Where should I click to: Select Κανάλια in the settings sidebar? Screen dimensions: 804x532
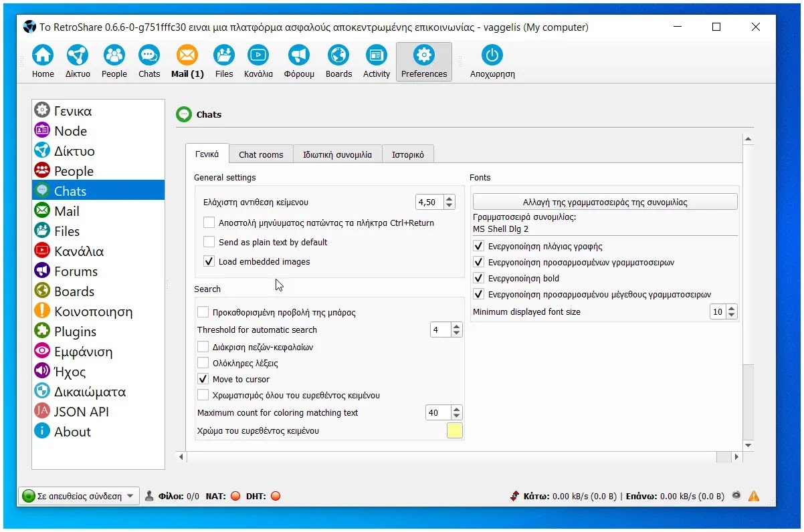point(98,251)
